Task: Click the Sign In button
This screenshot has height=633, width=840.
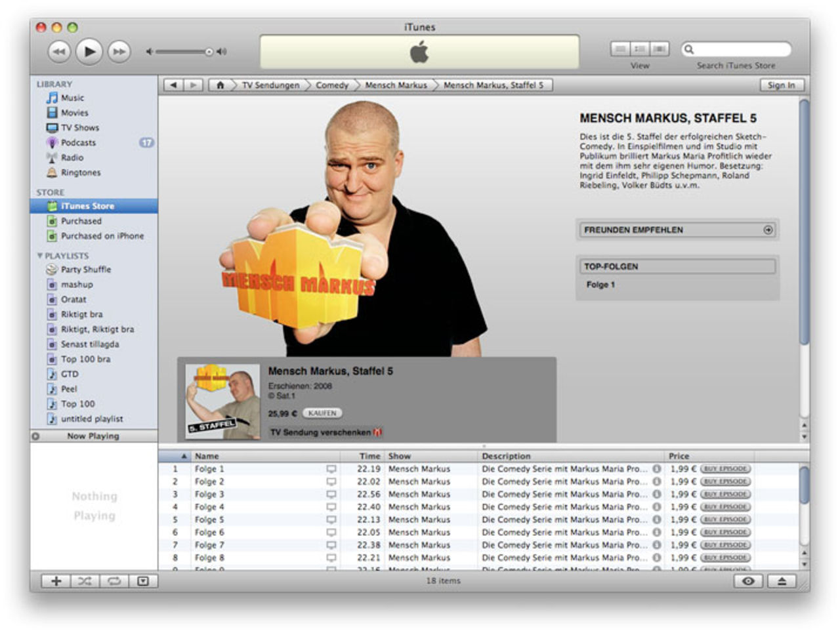Action: click(x=781, y=85)
